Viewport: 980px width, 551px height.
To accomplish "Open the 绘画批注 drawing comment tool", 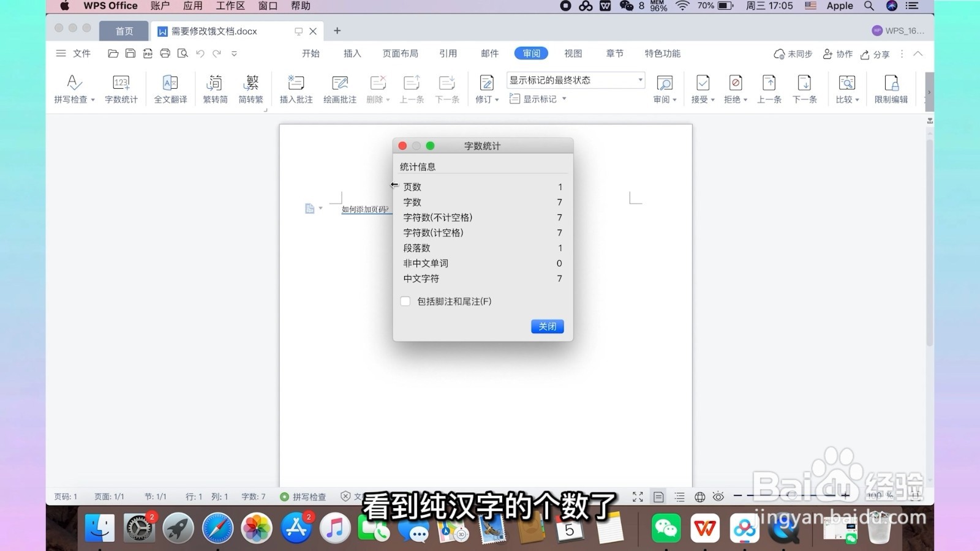I will (339, 88).
